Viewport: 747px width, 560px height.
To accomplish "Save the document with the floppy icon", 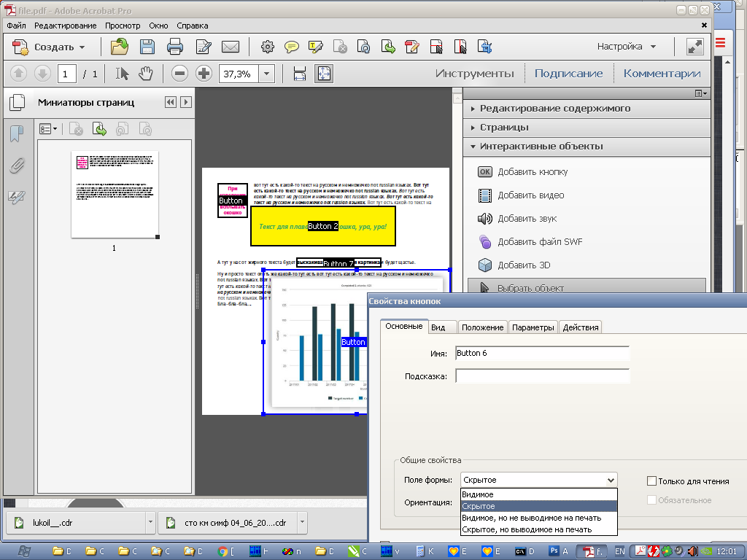I will click(147, 47).
